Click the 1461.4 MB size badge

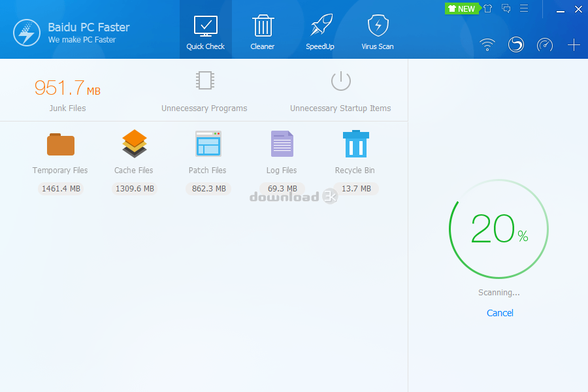tap(61, 189)
